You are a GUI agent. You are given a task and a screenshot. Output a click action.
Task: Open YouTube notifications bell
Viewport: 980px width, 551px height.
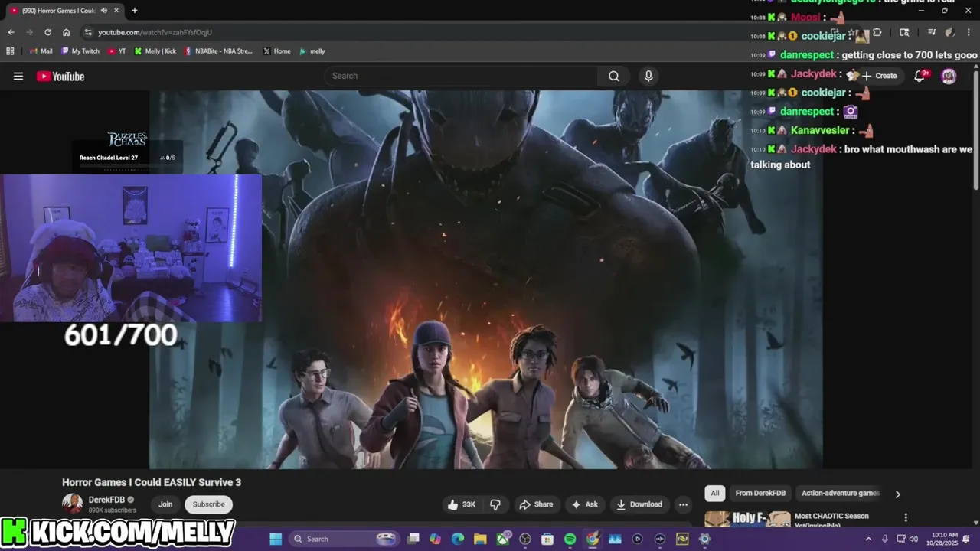[920, 76]
